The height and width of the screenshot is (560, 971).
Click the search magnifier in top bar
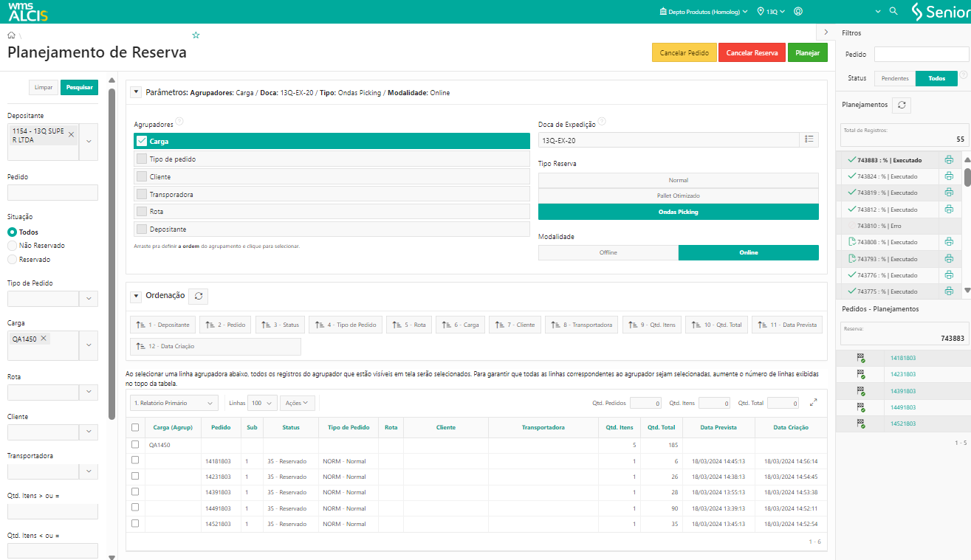pyautogui.click(x=893, y=12)
